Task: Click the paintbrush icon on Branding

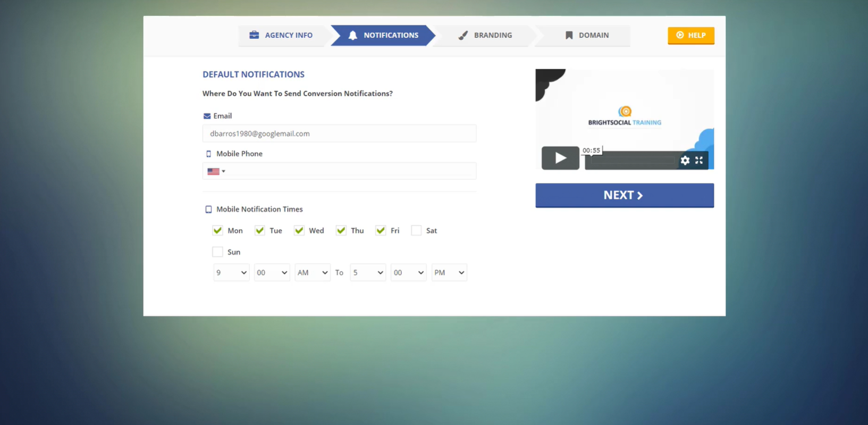Action: [x=463, y=35]
